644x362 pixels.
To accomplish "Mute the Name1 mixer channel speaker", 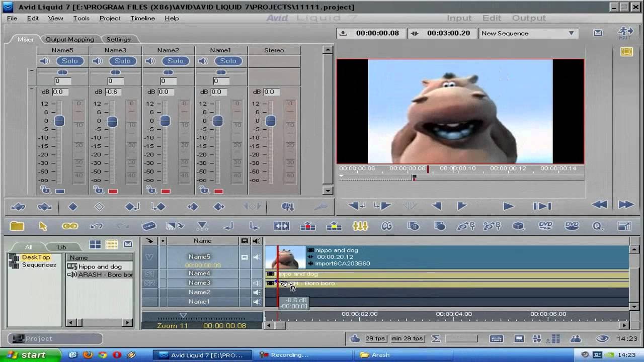I will click(x=203, y=61).
